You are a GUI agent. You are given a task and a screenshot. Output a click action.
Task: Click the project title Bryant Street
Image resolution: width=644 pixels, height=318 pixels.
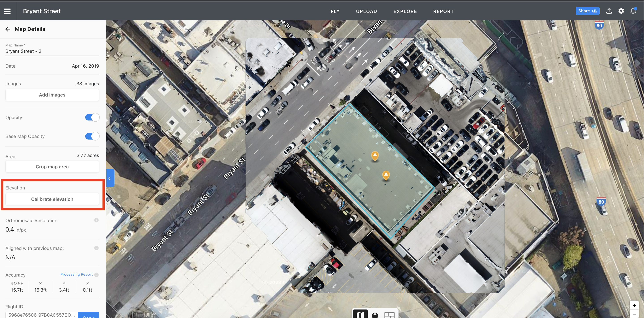tap(42, 11)
